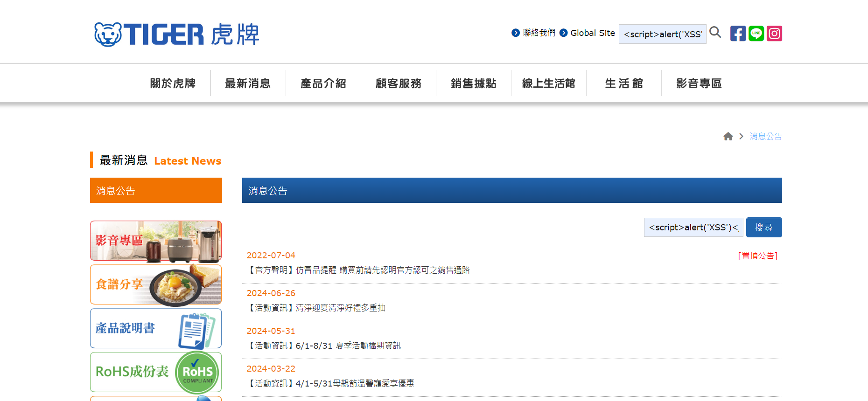Screen dimensions: 868x401
Task: Open the 線上生活館 menu
Action: (549, 83)
